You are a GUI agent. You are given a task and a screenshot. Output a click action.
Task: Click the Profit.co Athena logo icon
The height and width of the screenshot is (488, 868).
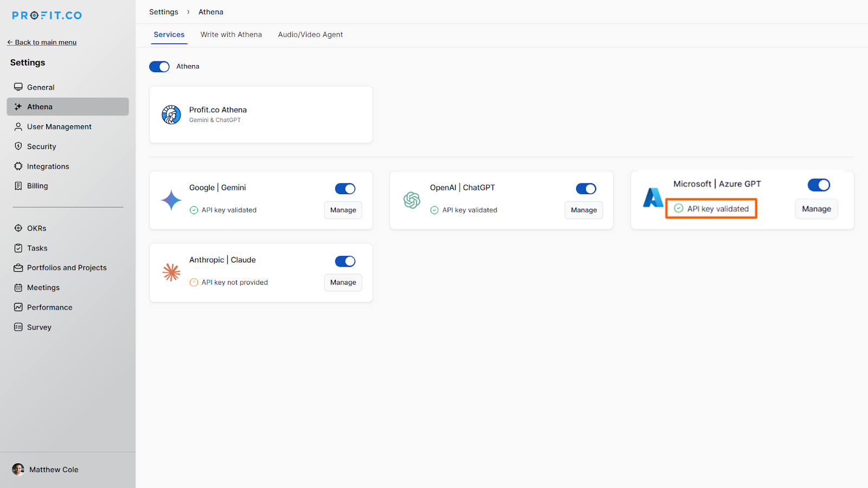point(171,114)
